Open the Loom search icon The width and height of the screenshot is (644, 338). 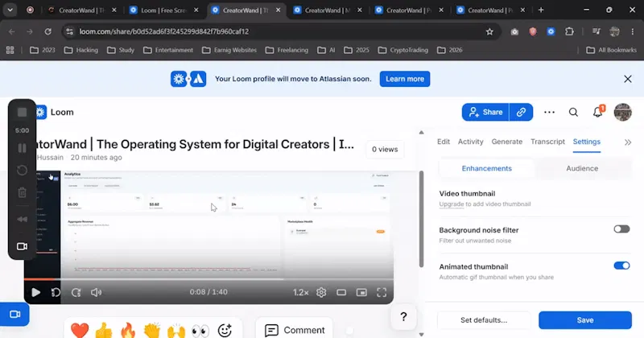[x=573, y=112]
